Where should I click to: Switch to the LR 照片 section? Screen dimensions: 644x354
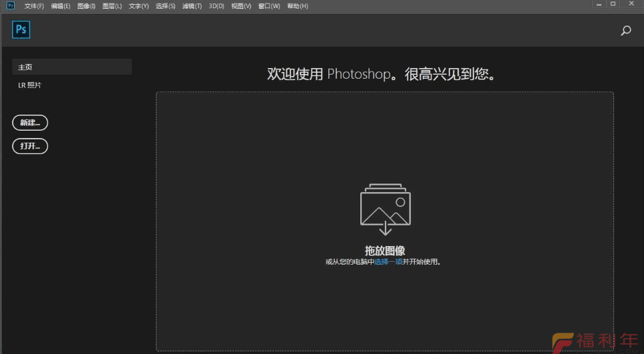click(30, 85)
